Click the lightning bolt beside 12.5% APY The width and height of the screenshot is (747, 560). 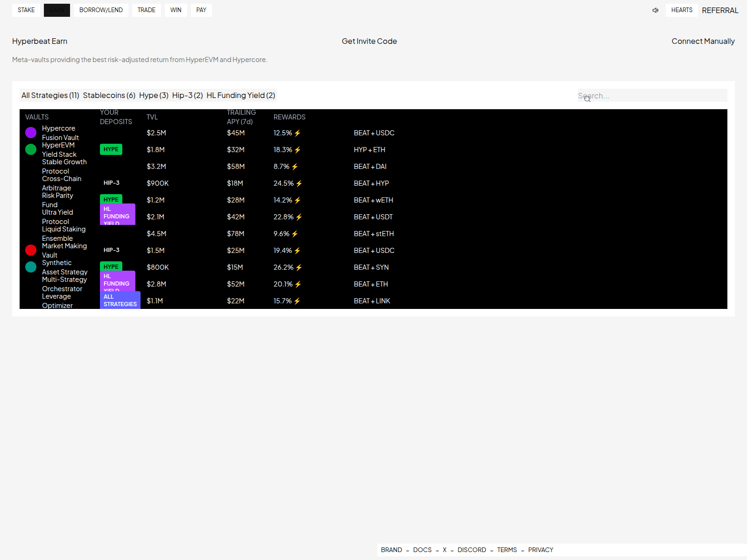click(298, 133)
